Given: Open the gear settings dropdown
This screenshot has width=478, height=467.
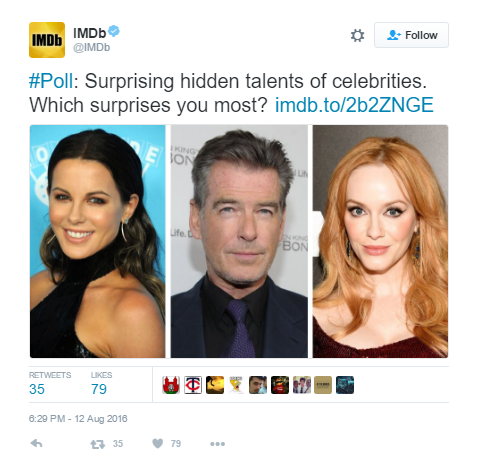Looking at the screenshot, I should [x=357, y=35].
